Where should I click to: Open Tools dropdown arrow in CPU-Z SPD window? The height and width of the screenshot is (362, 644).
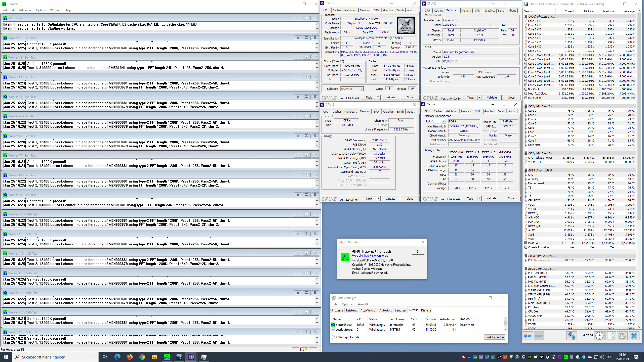pyautogui.click(x=479, y=198)
